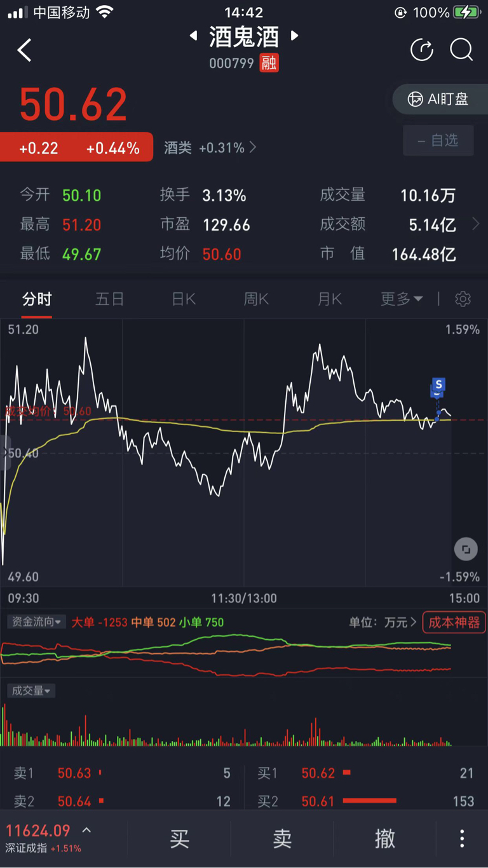
Task: Tap the 市值 164.48亿 value
Action: tap(424, 254)
